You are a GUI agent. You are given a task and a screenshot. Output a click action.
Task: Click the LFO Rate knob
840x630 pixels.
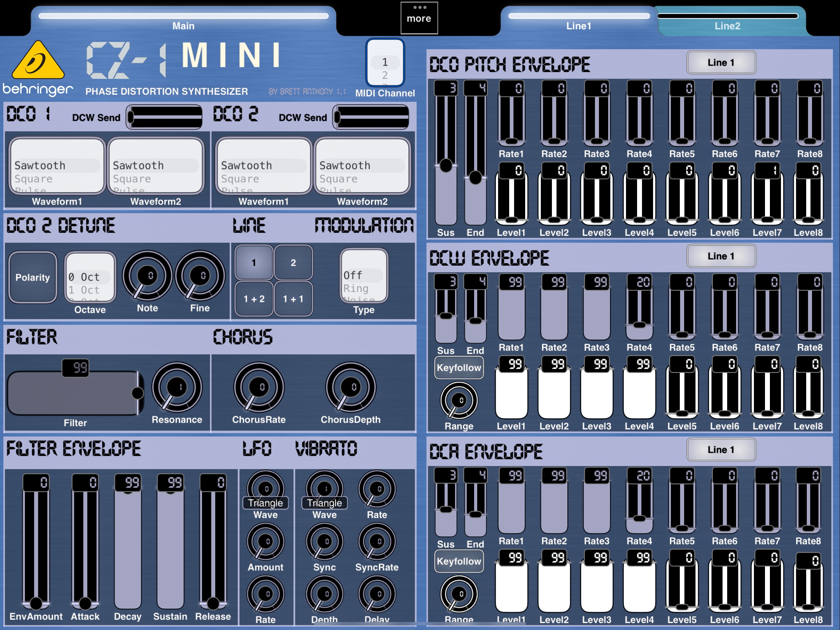click(x=265, y=594)
